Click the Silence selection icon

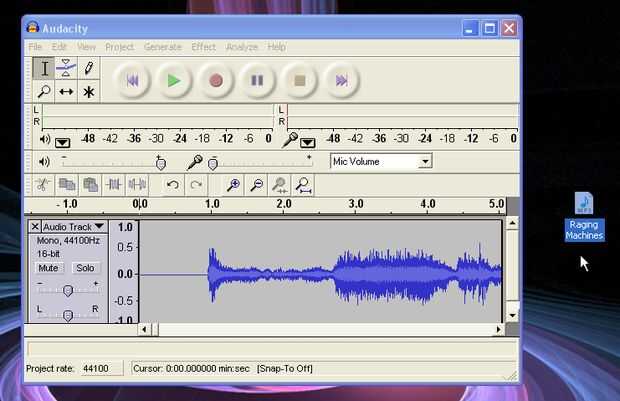click(137, 184)
